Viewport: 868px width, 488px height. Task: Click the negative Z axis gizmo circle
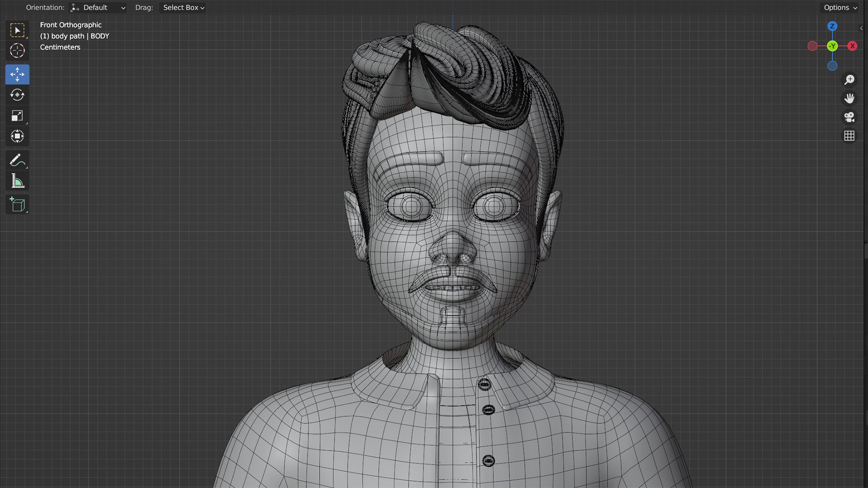click(832, 66)
